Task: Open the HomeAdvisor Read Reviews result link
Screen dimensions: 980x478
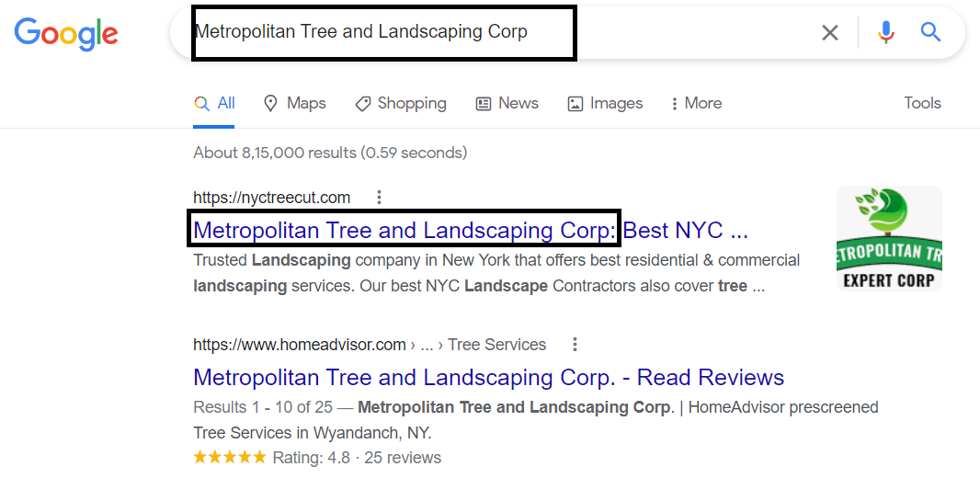Action: pos(488,377)
